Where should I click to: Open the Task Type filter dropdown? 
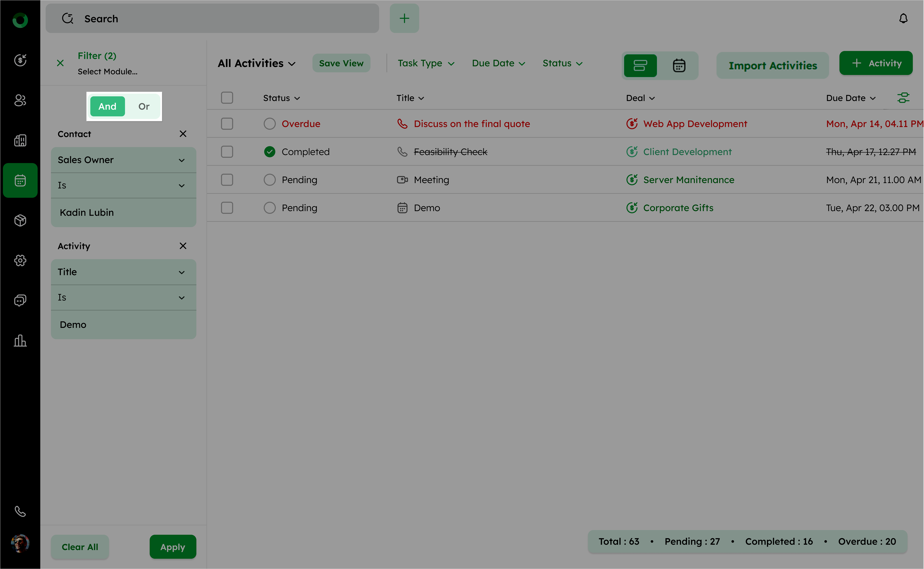(x=426, y=63)
